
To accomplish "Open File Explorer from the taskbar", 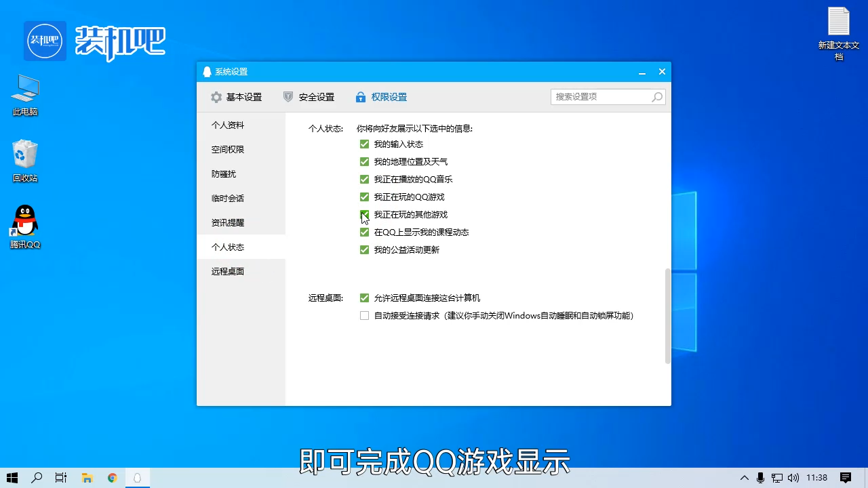I will tap(87, 478).
